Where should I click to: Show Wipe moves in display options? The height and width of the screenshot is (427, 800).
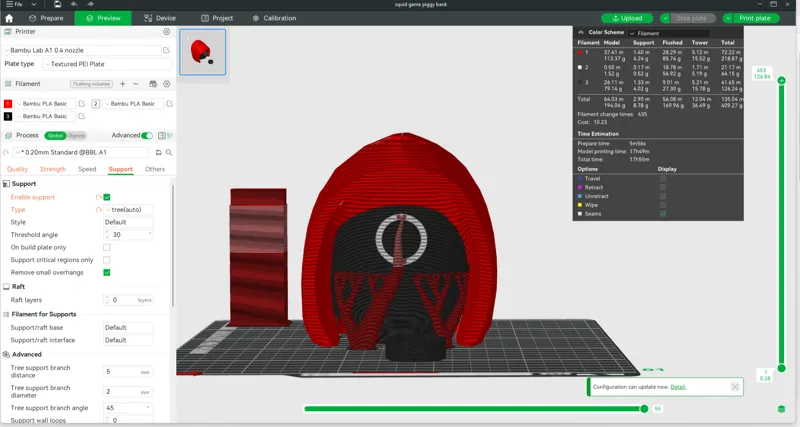click(x=663, y=205)
